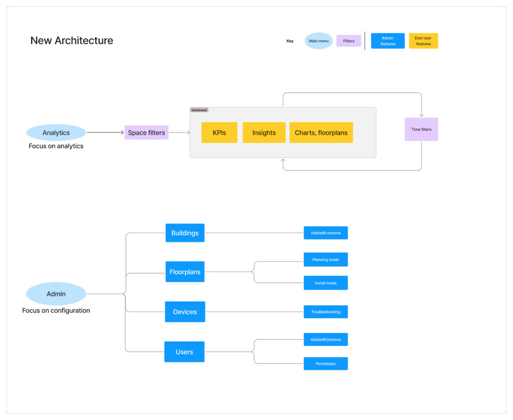The width and height of the screenshot is (513, 420).
Task: Click the Insights yellow block
Action: (x=264, y=133)
